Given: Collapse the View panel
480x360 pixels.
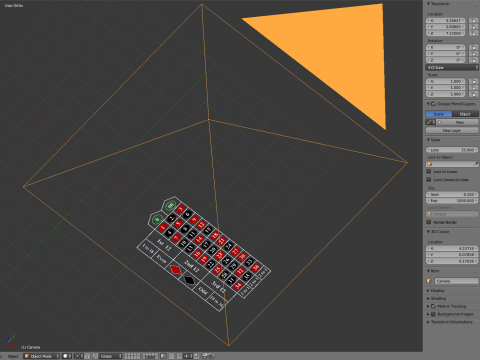Looking at the screenshot, I should pos(428,140).
